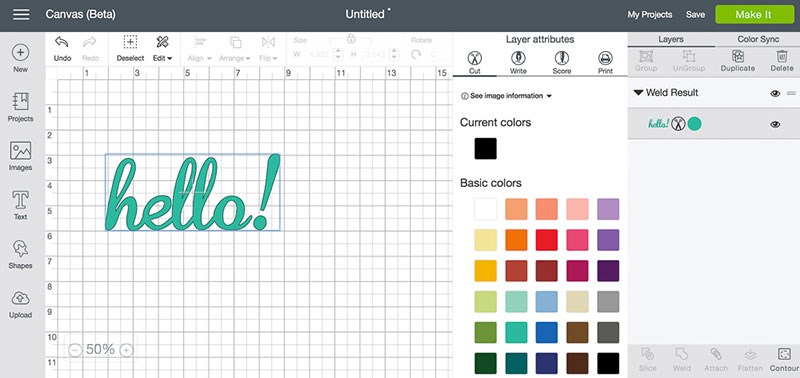Click the Make It button
The image size is (800, 378).
[755, 15]
